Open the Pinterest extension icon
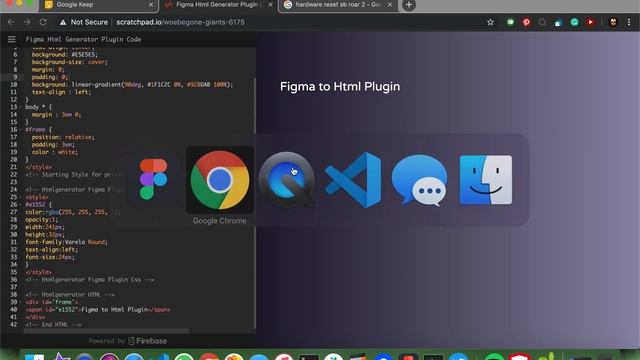Viewport: 640px width, 360px height. [526, 22]
